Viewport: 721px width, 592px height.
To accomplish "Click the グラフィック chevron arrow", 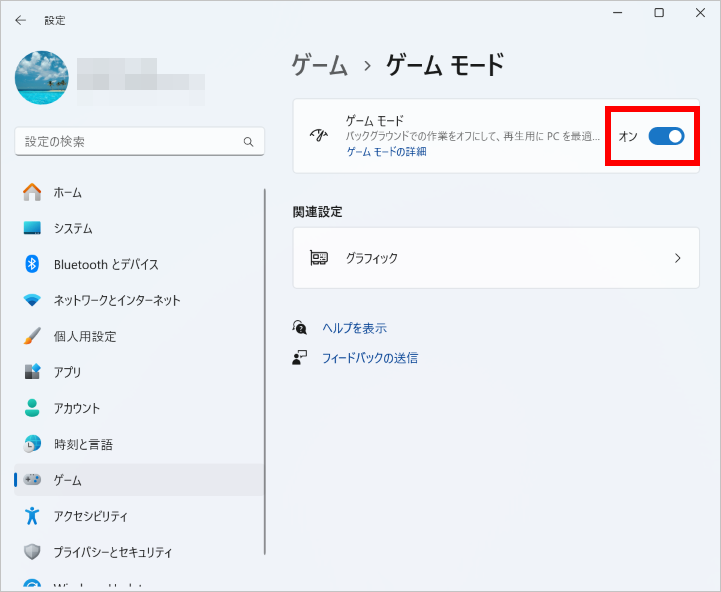I will pos(677,258).
